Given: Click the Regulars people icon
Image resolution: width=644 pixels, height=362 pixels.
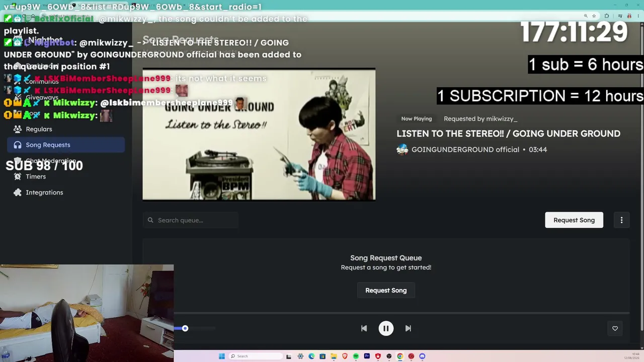Looking at the screenshot, I should point(18,129).
